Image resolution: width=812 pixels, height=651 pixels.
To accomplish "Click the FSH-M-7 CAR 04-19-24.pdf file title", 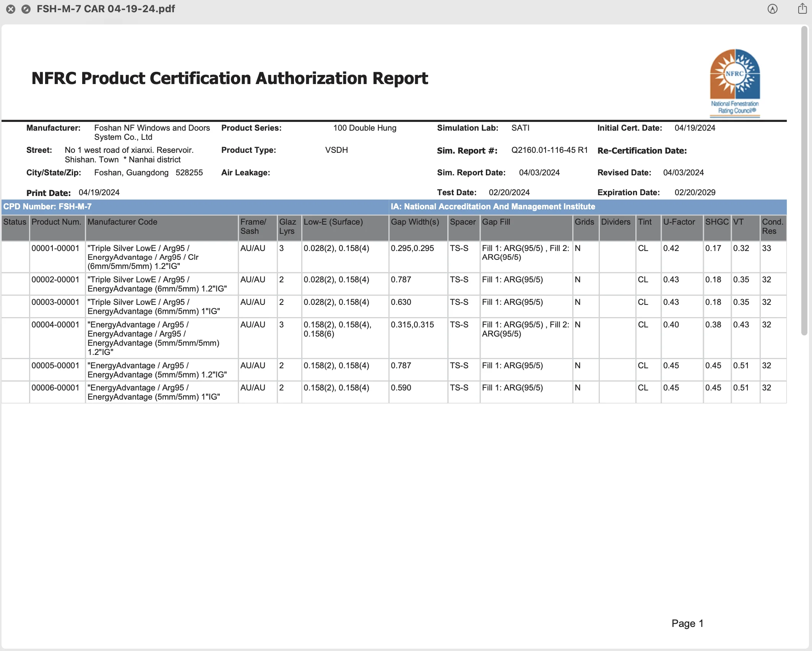I will 106,9.
